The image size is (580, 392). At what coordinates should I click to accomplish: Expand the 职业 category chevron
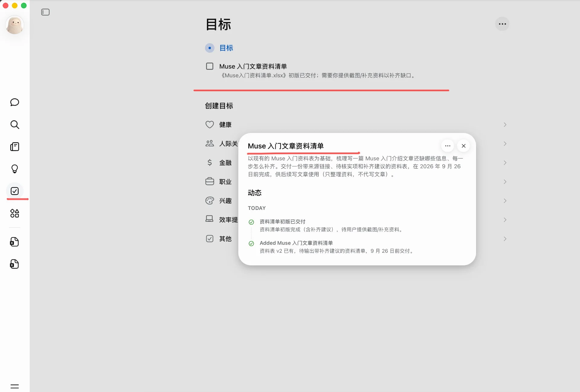(x=505, y=182)
